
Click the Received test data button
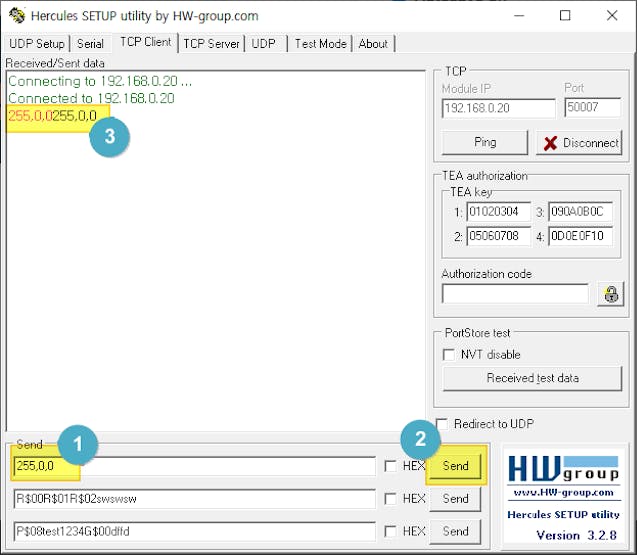[532, 378]
